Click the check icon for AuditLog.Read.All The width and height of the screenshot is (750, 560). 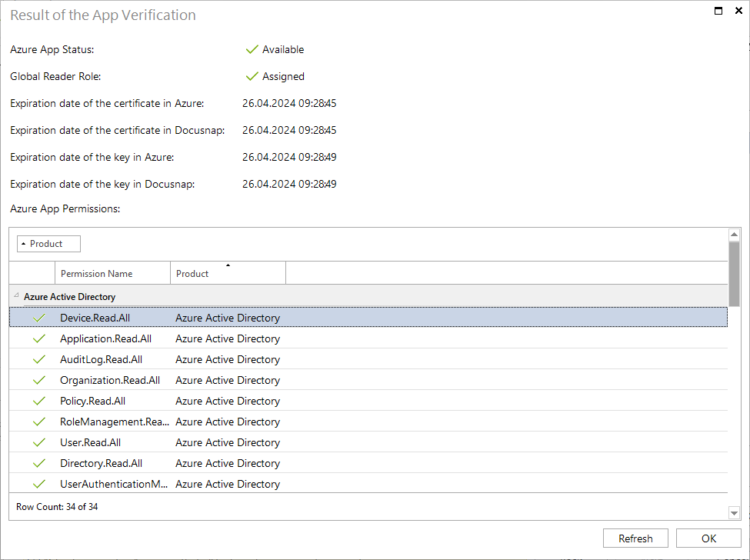click(x=39, y=359)
